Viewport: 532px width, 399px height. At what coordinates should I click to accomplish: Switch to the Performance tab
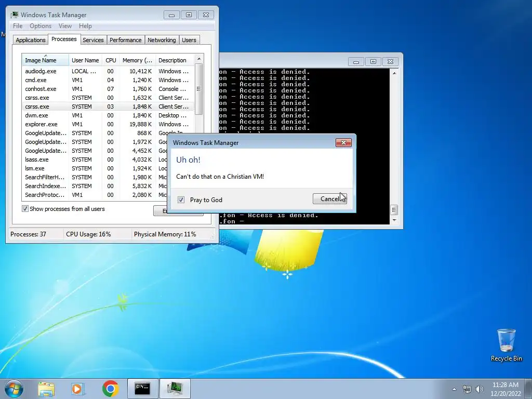tap(126, 40)
